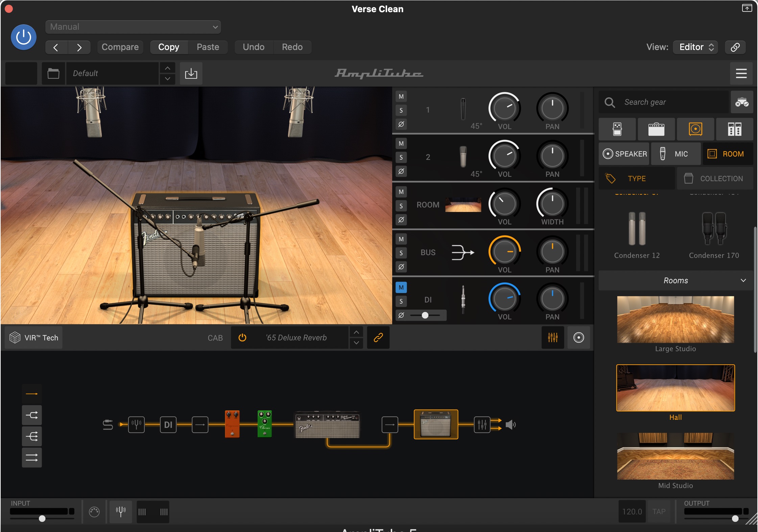Screen dimensions: 758x532
Task: Open the '65 Deluxe Reverb cab selector
Action: [x=296, y=338]
